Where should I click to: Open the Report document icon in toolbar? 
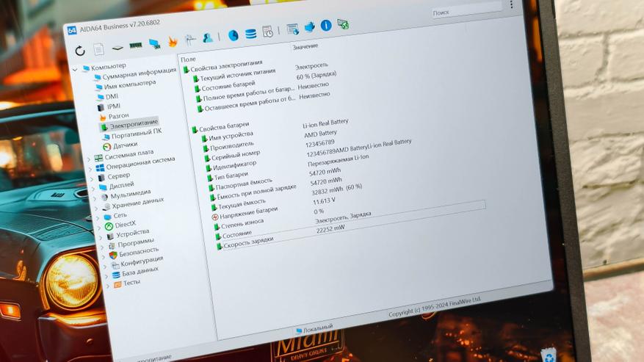pos(99,49)
